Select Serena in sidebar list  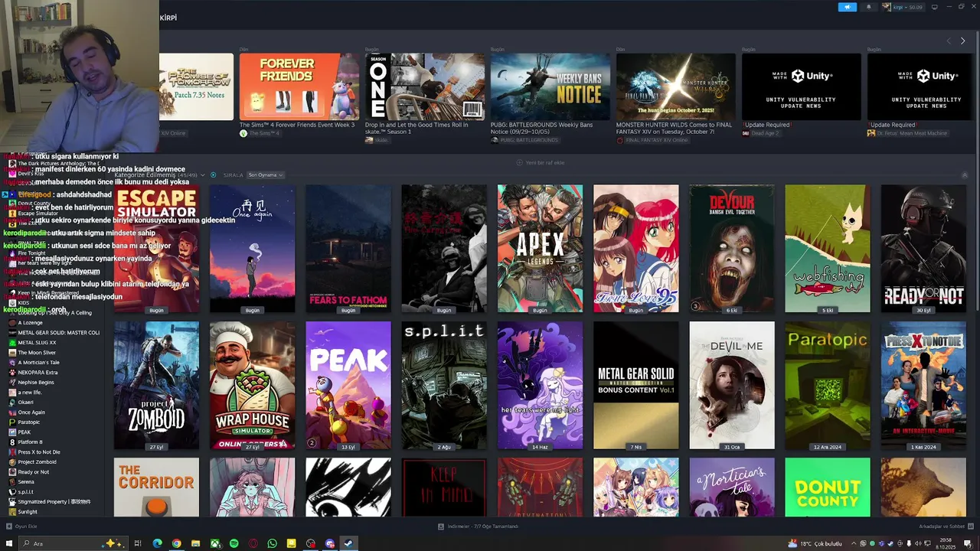[26, 482]
